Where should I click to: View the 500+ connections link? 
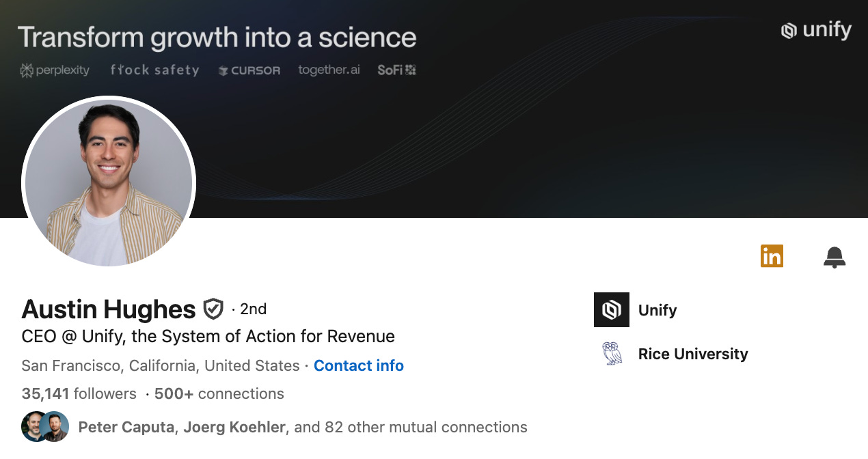219,393
